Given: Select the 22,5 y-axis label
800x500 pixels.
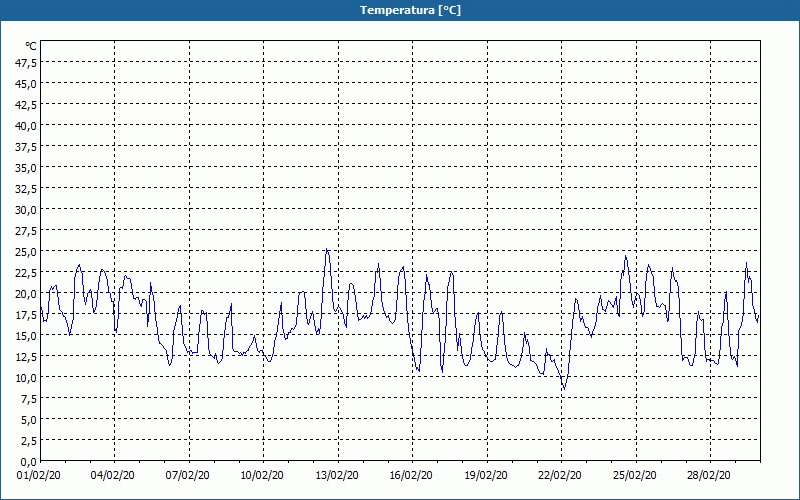Looking at the screenshot, I should click(26, 273).
